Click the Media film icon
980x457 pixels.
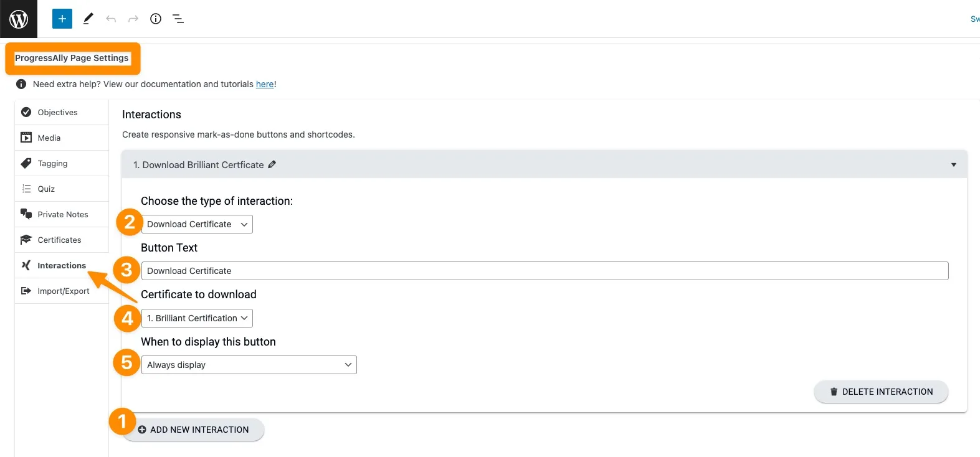pos(26,138)
